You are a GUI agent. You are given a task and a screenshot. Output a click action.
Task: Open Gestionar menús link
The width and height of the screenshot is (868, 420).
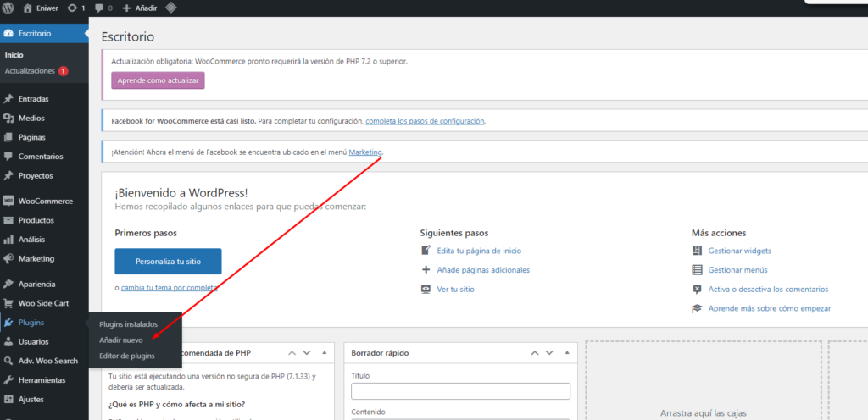tap(738, 269)
